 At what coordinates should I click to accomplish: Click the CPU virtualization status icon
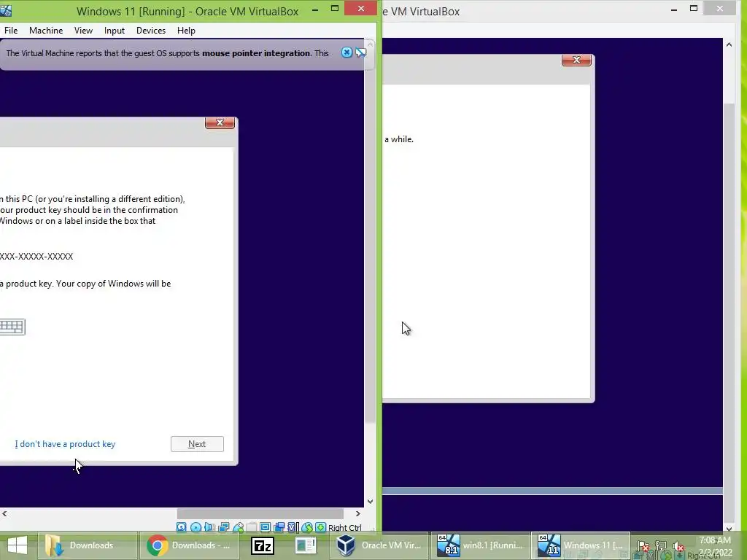point(293,527)
